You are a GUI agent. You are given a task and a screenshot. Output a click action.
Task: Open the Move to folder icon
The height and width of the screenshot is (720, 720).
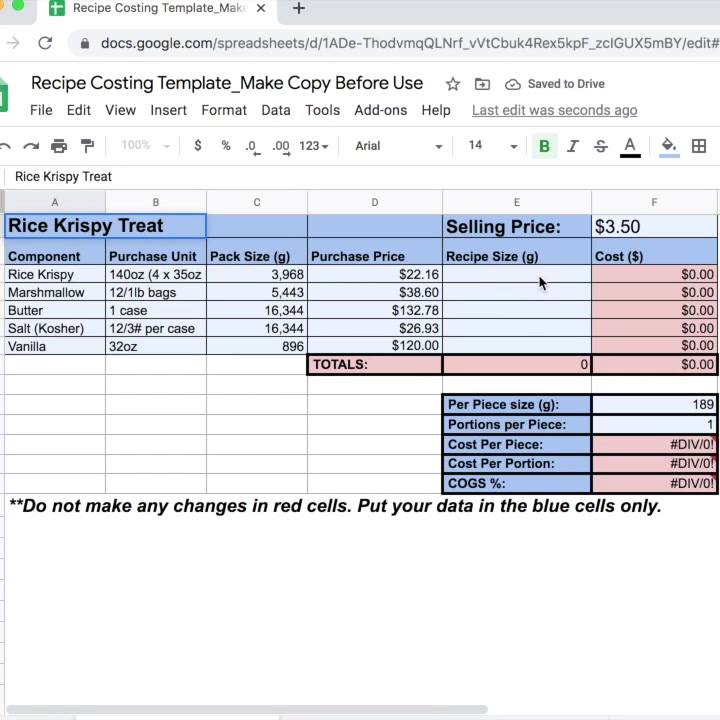(482, 84)
